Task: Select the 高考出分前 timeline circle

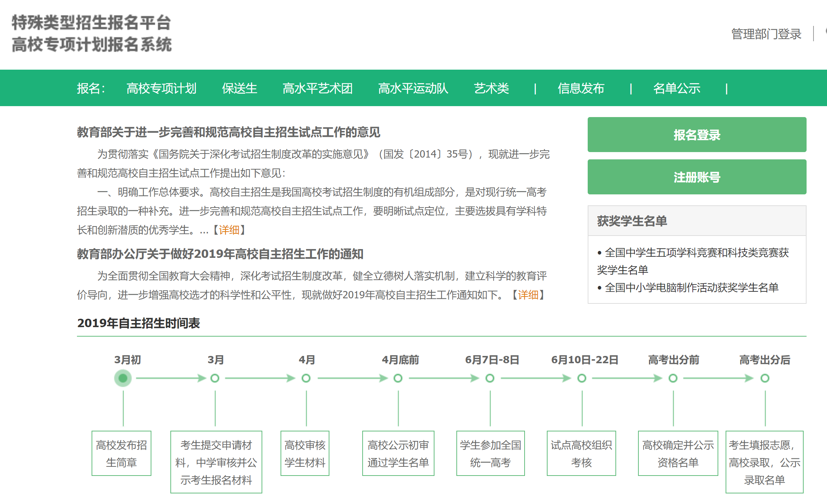Action: [x=673, y=378]
